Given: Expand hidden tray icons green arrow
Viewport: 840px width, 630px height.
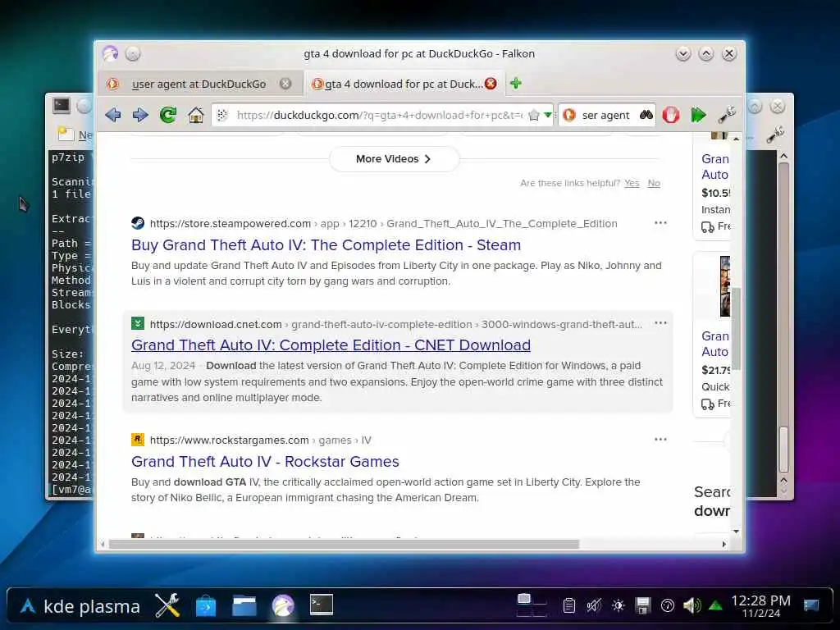Looking at the screenshot, I should tap(715, 606).
